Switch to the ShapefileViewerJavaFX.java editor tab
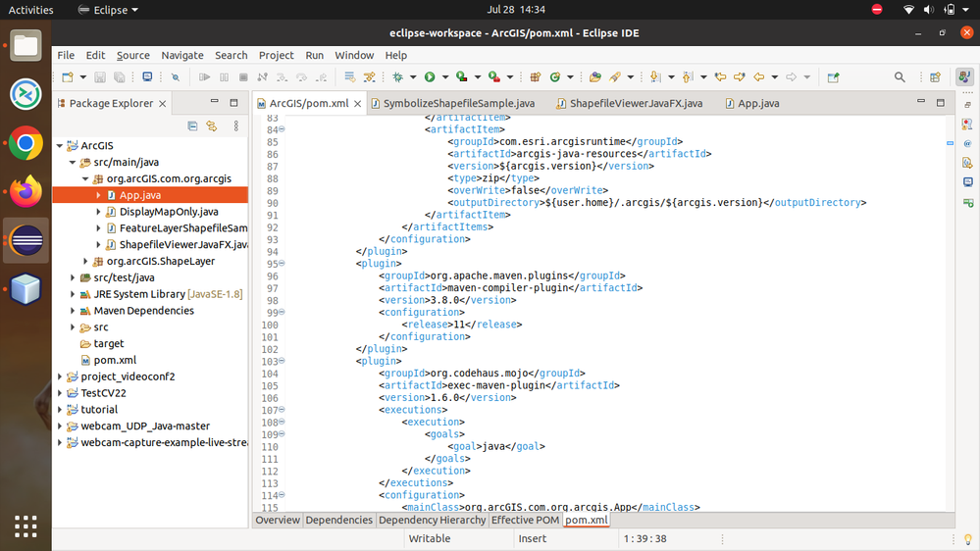980x551 pixels. click(637, 103)
